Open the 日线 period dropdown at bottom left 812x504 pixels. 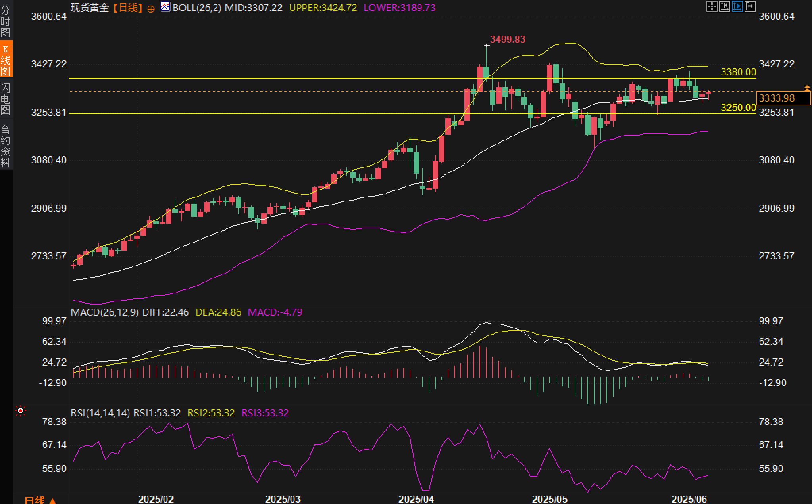[x=40, y=500]
